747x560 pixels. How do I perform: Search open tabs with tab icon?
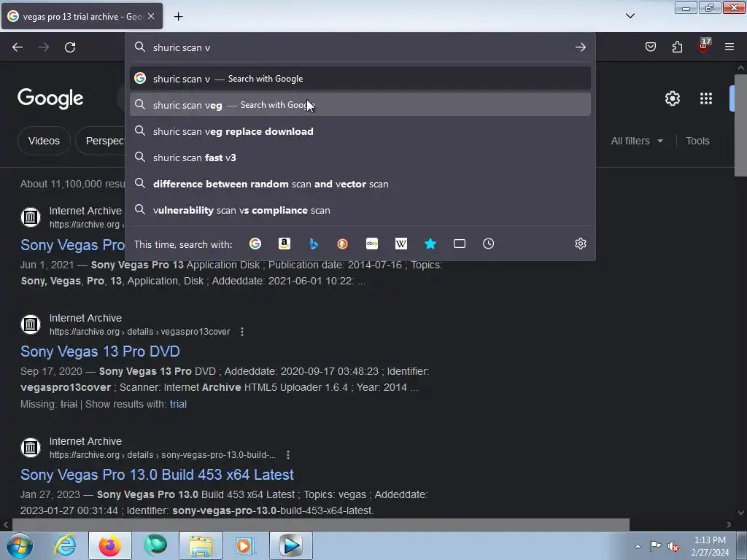coord(460,244)
